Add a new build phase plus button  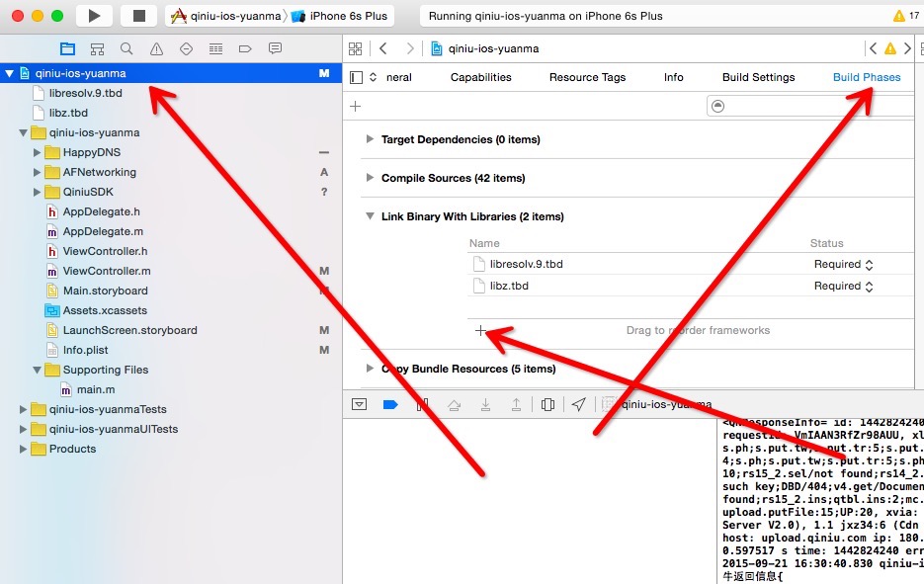tap(356, 106)
